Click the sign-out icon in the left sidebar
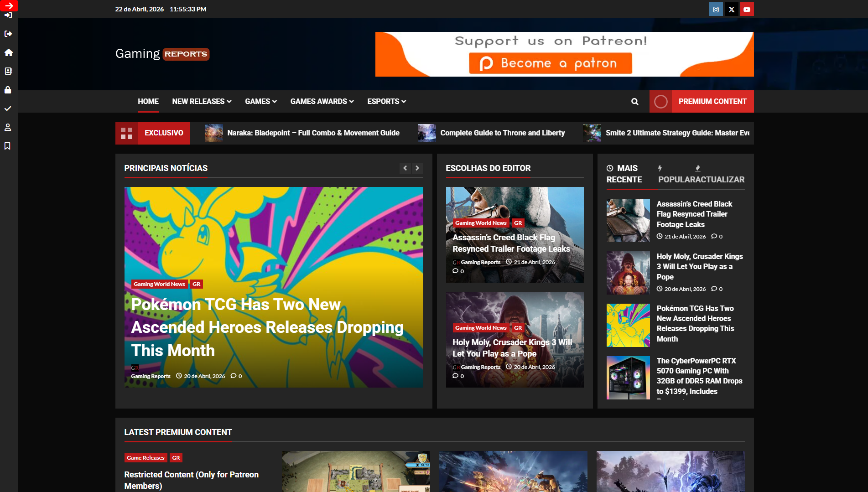868x492 pixels. [8, 34]
